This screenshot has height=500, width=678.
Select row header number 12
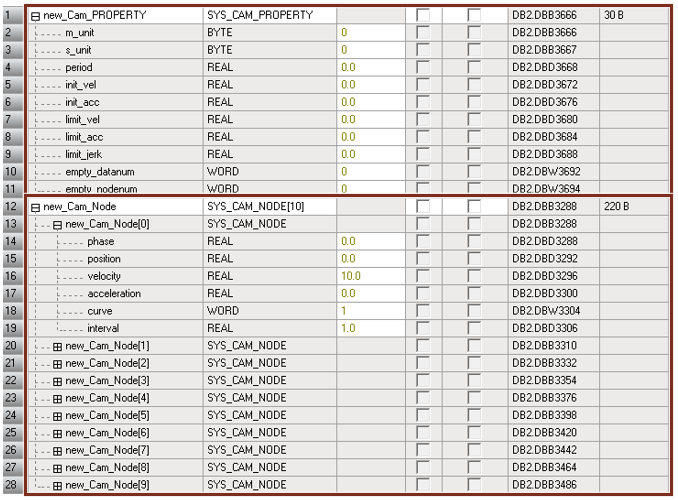pyautogui.click(x=12, y=207)
